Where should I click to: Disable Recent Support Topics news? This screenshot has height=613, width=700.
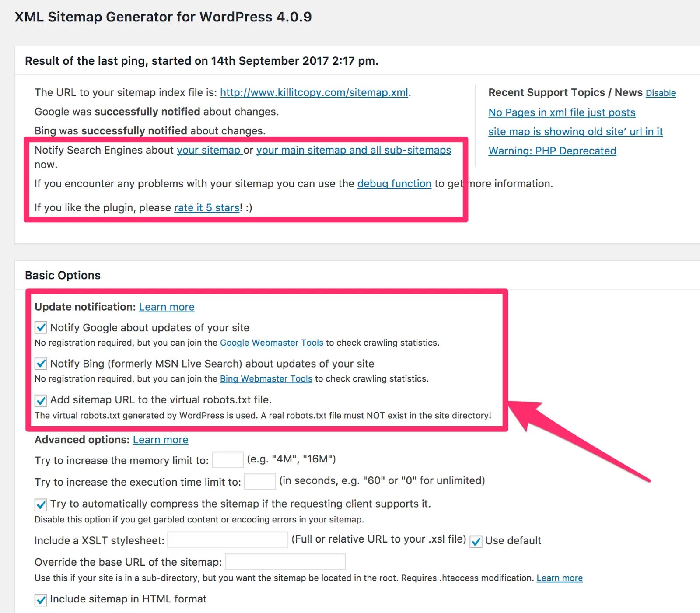tap(661, 93)
